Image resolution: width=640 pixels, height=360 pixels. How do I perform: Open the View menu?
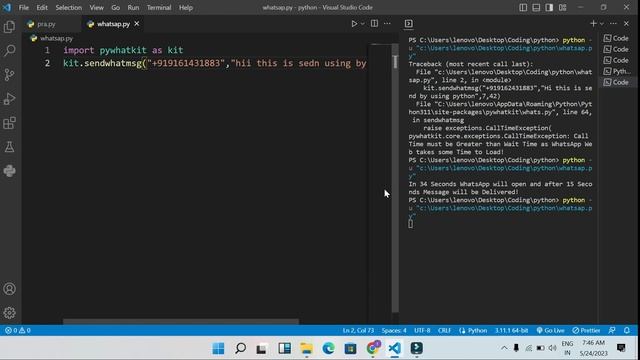pyautogui.click(x=96, y=7)
